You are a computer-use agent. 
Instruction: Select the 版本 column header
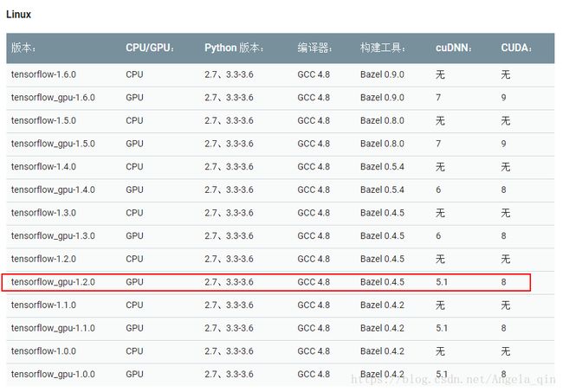23,48
